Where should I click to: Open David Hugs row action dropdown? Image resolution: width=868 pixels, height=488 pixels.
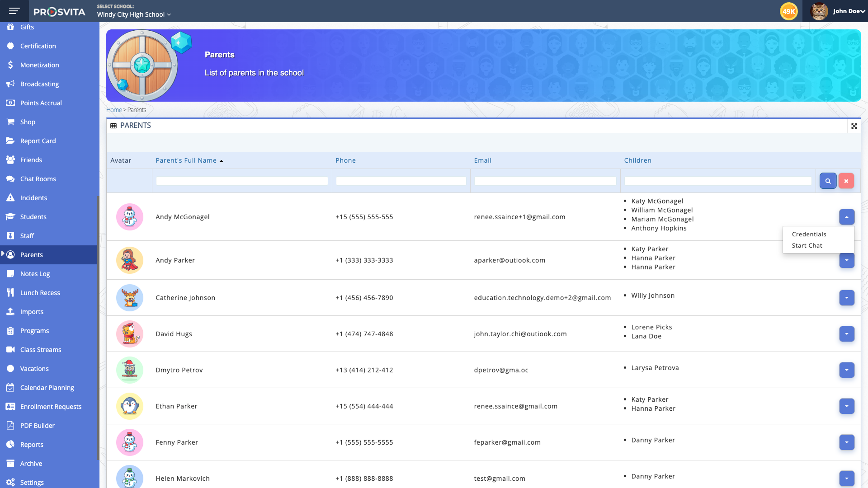tap(847, 334)
